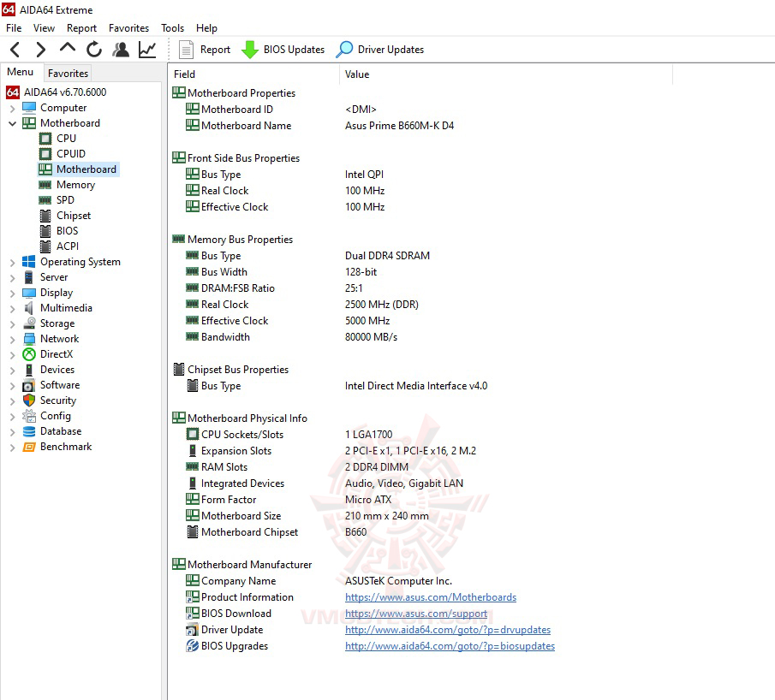
Task: Click the user profile icon in the toolbar
Action: pos(121,49)
